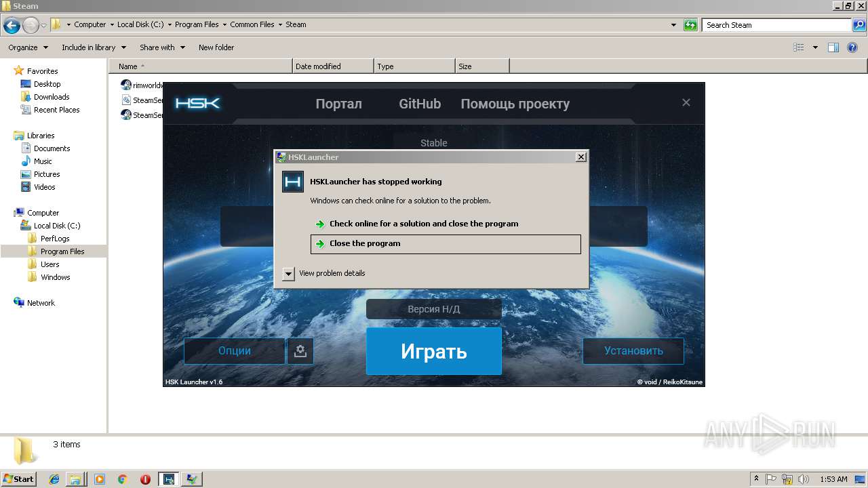The width and height of the screenshot is (868, 488).
Task: Close the HSK launcher window X
Action: tap(686, 102)
